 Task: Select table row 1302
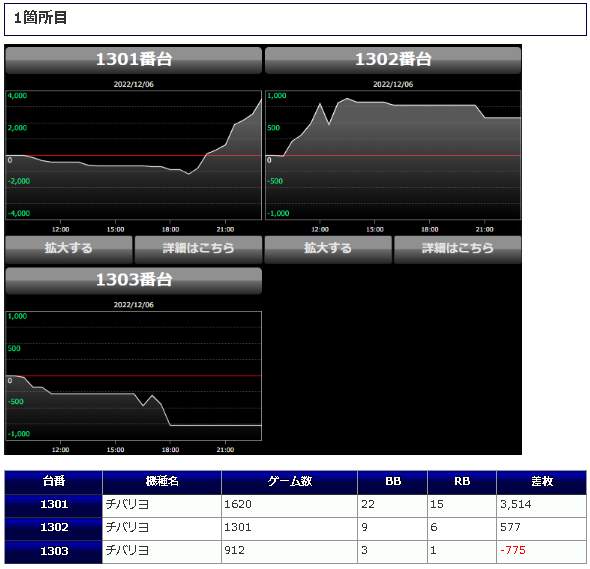(295, 529)
